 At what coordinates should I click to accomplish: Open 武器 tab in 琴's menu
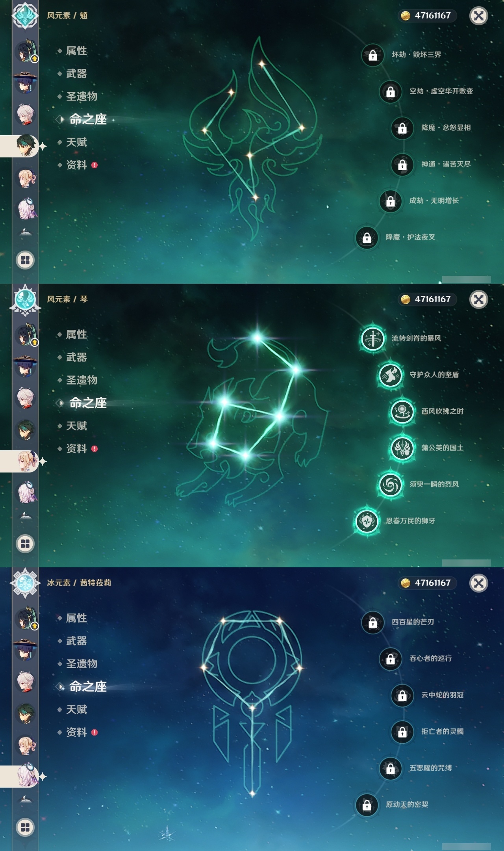(x=76, y=357)
